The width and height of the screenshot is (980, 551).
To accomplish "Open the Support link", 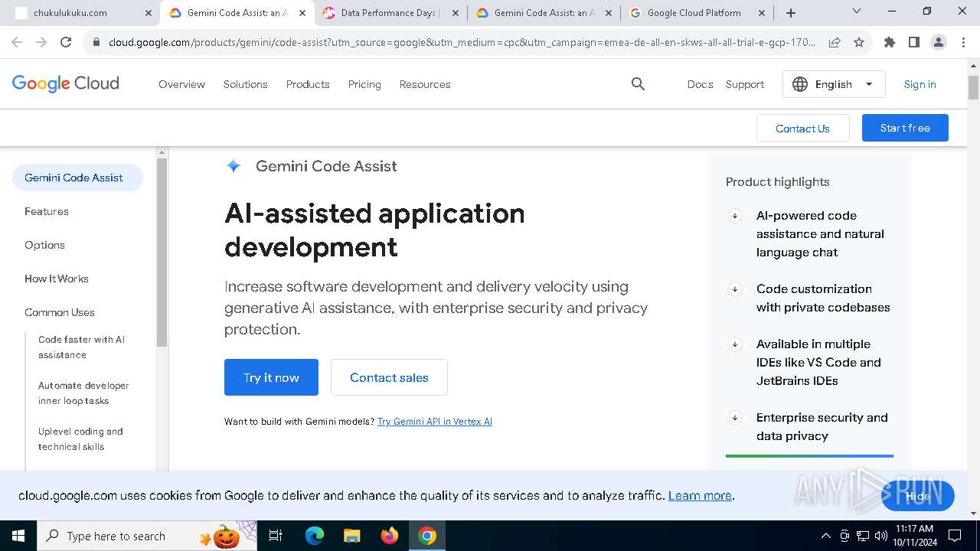I will point(744,84).
